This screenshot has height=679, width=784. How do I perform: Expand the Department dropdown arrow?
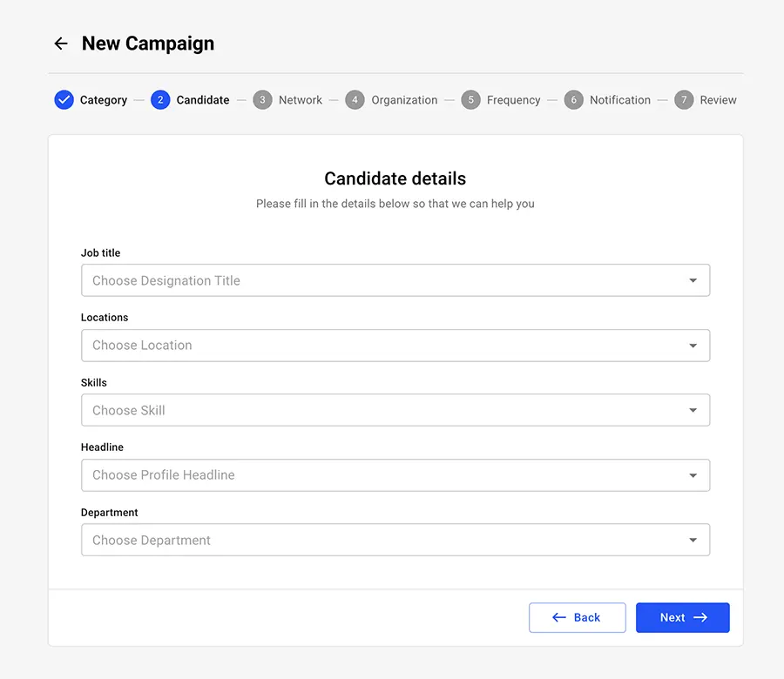[x=693, y=540]
